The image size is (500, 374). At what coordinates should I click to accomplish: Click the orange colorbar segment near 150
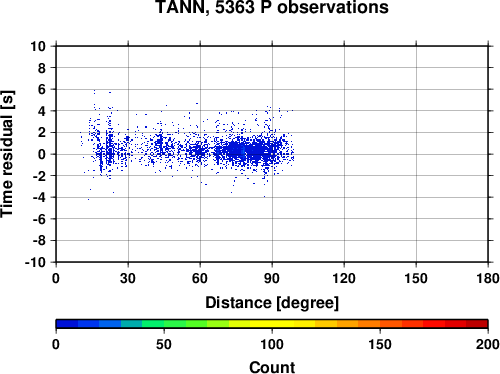pos(369,324)
